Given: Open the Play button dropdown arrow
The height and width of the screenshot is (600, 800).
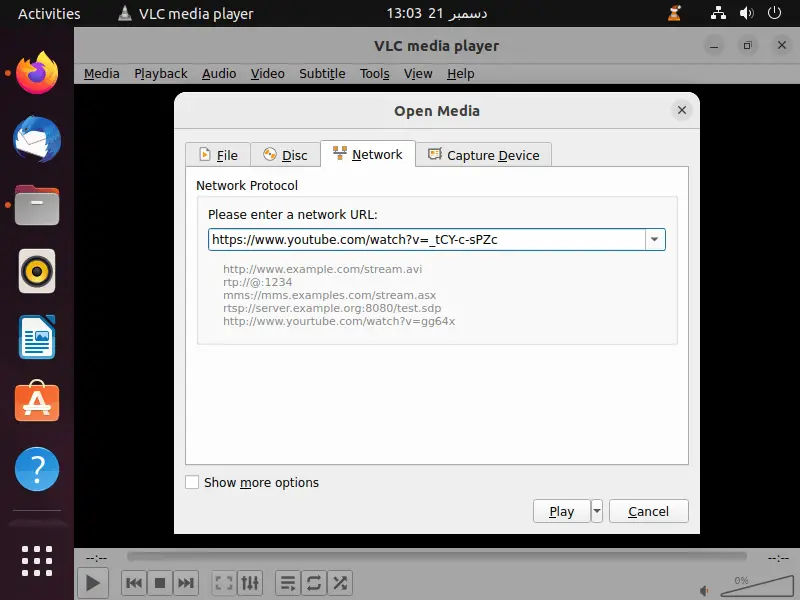Looking at the screenshot, I should point(596,511).
